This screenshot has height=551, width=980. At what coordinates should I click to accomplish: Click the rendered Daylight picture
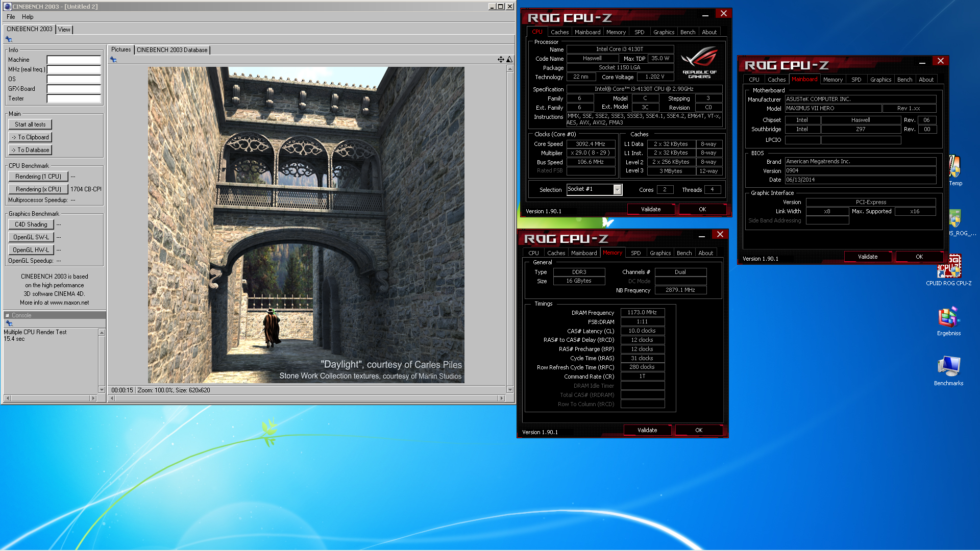[306, 225]
